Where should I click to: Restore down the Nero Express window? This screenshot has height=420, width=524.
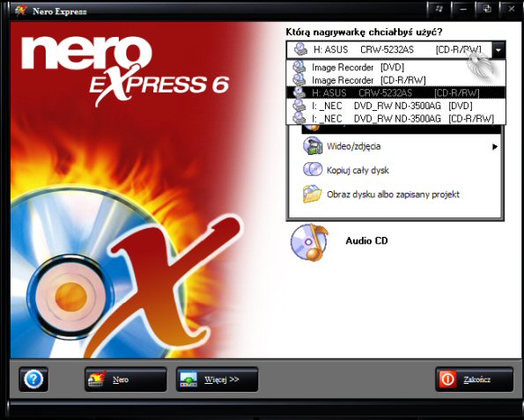(487, 10)
